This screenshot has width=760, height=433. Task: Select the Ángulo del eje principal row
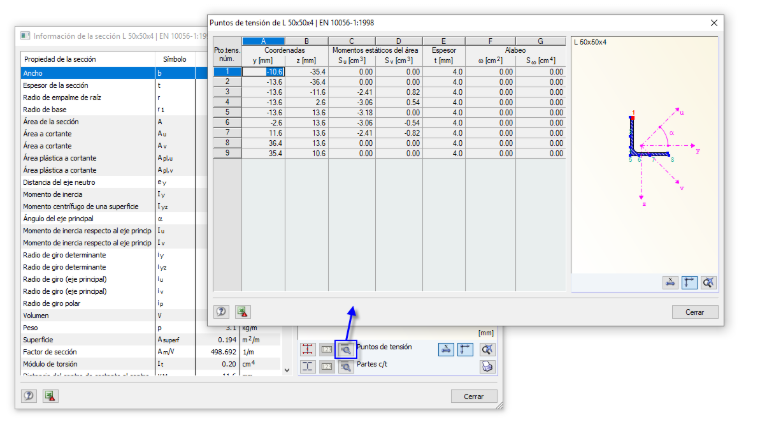click(x=114, y=219)
